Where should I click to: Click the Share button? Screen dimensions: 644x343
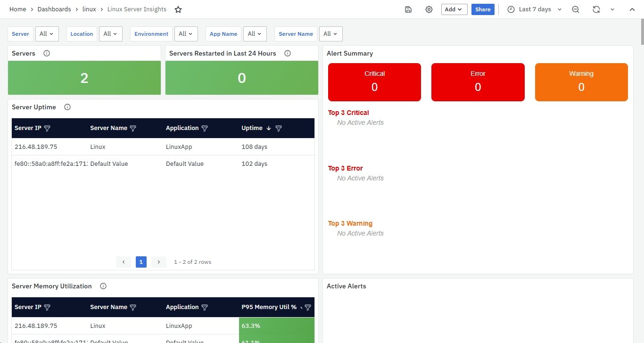(x=482, y=9)
